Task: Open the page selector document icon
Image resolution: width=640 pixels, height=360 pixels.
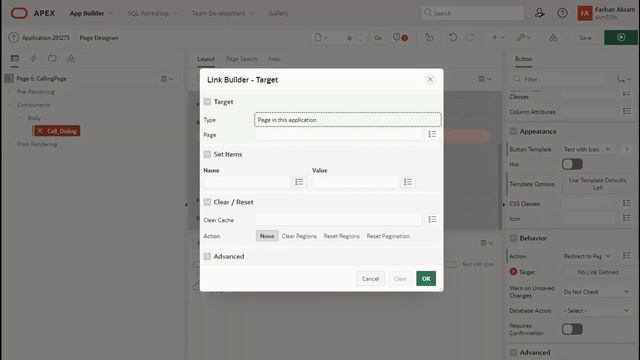Action: [321, 38]
